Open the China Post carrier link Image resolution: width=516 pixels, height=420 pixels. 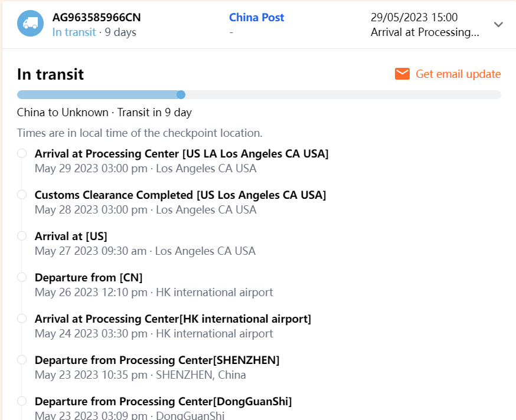click(x=256, y=17)
